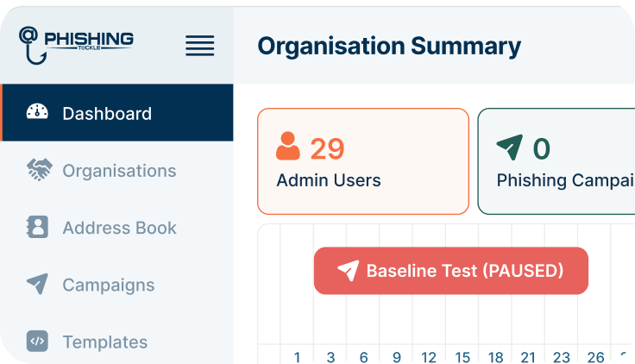Open the Phishing Campaigns summary card
The image size is (635, 364).
click(x=556, y=161)
